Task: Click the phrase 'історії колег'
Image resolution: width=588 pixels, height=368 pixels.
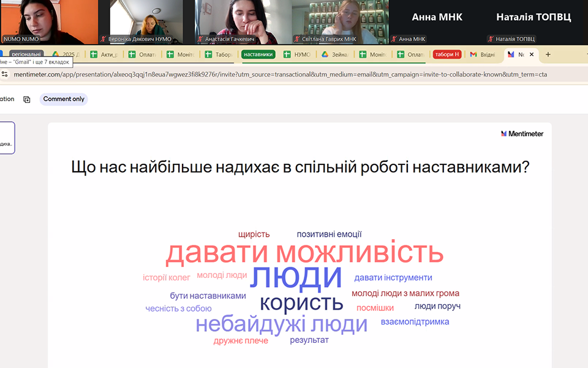Action: pyautogui.click(x=166, y=277)
